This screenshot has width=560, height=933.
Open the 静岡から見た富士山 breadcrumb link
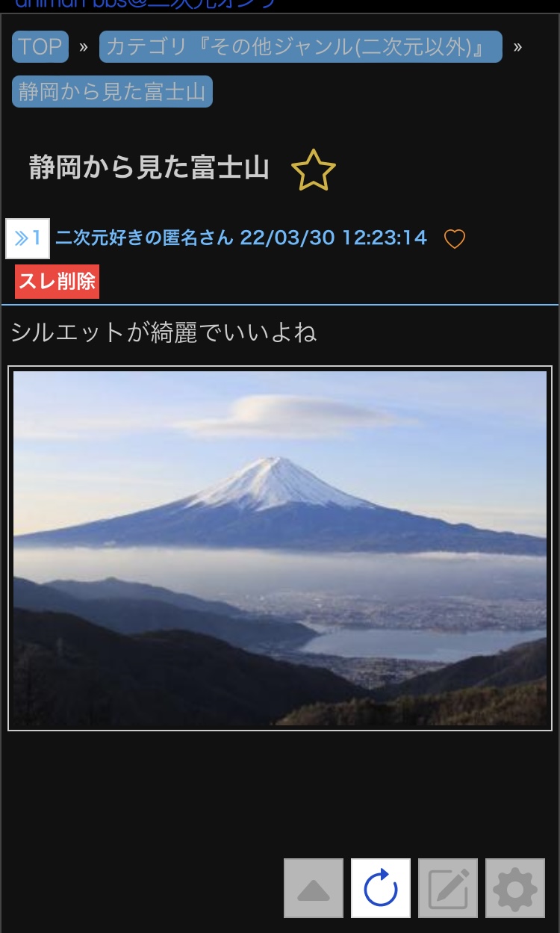pos(112,92)
